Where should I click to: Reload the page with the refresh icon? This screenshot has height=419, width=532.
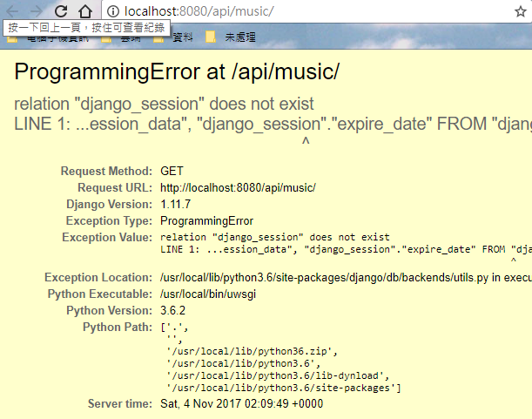[x=61, y=11]
